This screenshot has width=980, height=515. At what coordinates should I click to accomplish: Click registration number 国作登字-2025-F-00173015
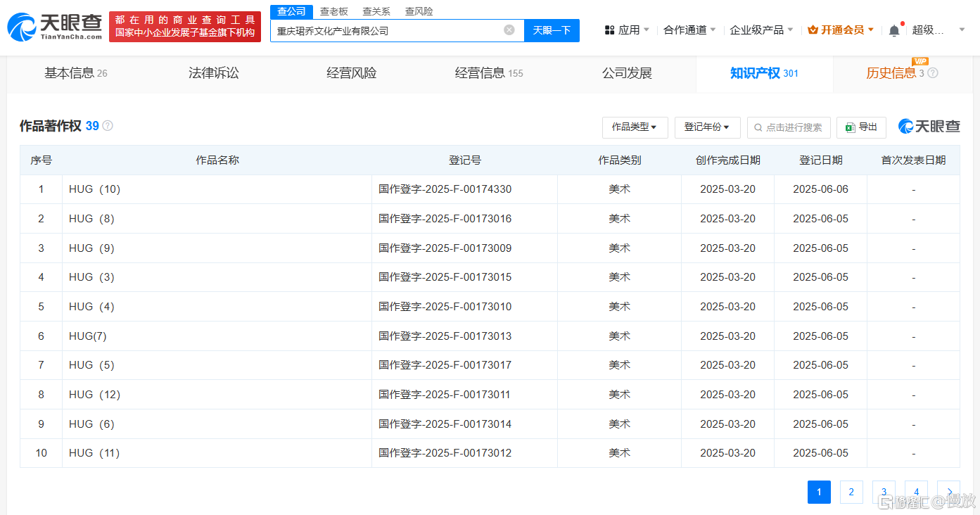pos(445,277)
